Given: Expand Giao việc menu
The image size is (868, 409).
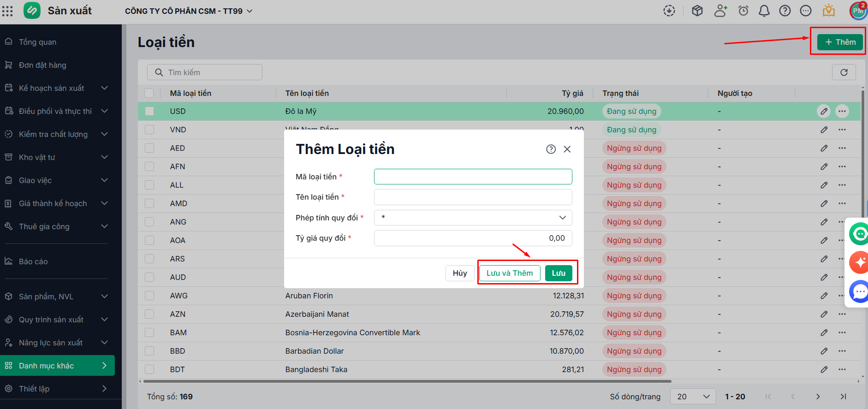Looking at the screenshot, I should click(57, 180).
